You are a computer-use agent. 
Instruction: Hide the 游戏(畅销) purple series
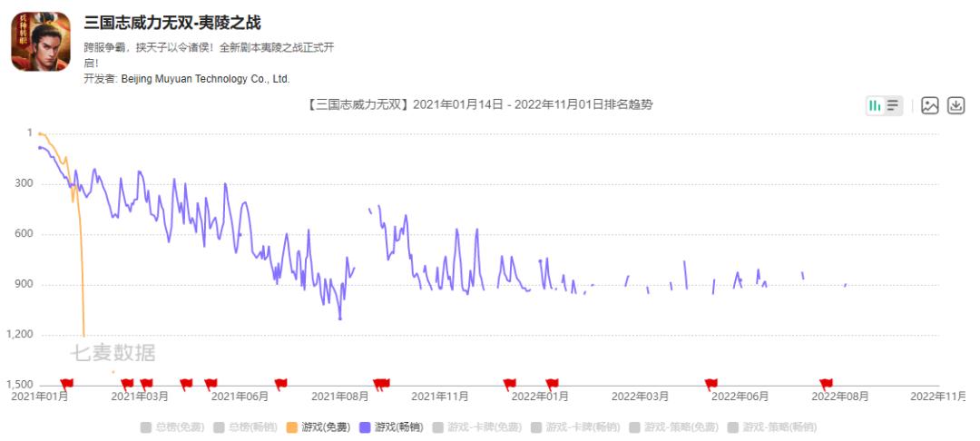(x=392, y=427)
